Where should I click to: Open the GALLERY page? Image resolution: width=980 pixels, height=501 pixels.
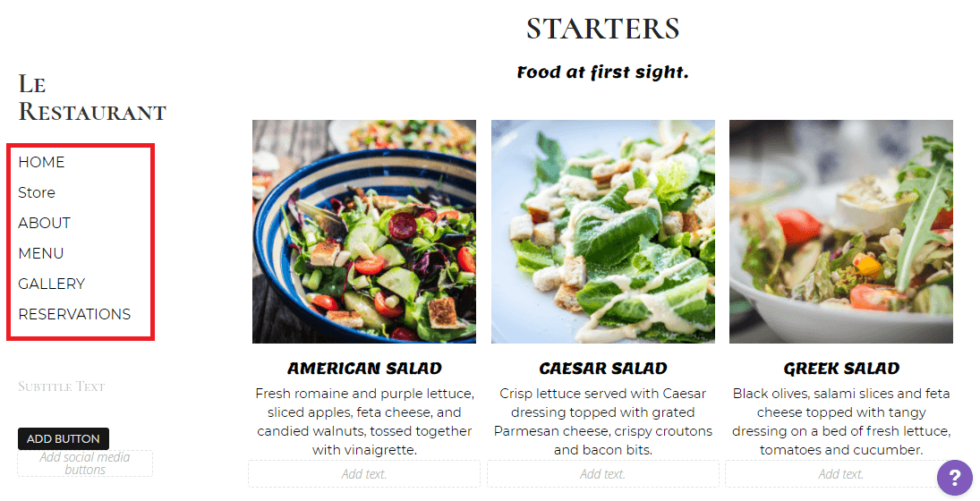click(51, 284)
